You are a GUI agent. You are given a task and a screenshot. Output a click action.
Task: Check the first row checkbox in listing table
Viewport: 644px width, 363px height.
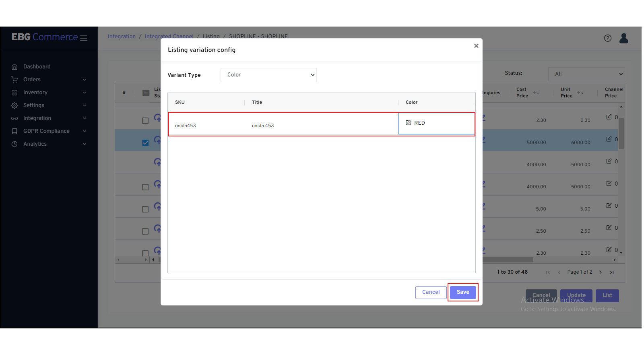click(145, 121)
